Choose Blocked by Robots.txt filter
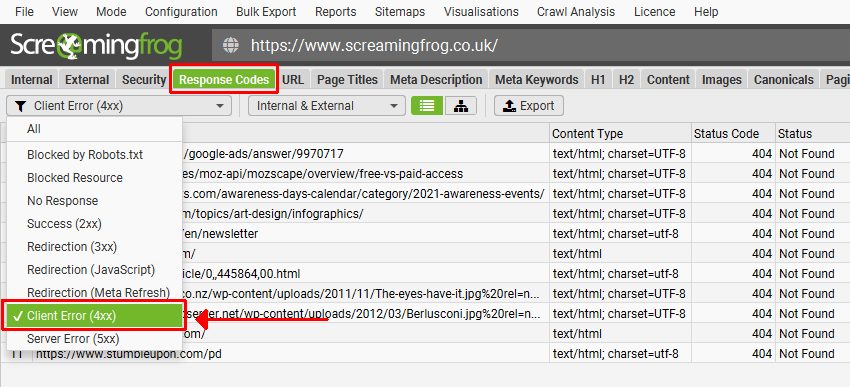Viewport: 850px width, 387px height. (x=94, y=155)
